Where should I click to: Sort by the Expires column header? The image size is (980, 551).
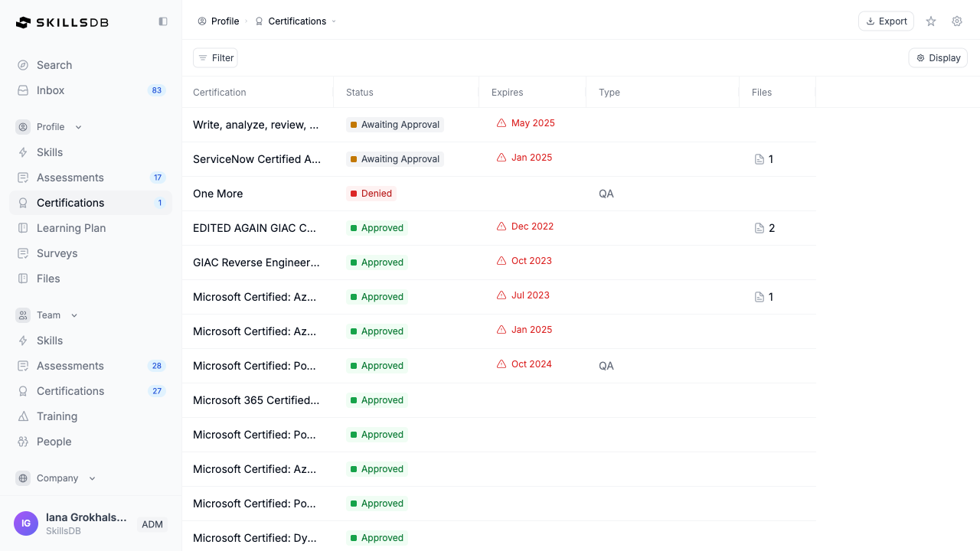tap(508, 93)
